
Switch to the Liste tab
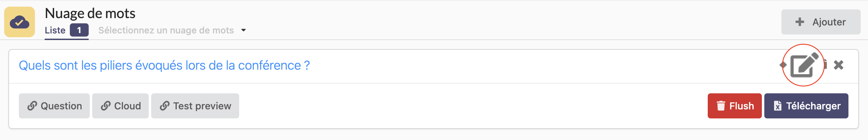55,30
